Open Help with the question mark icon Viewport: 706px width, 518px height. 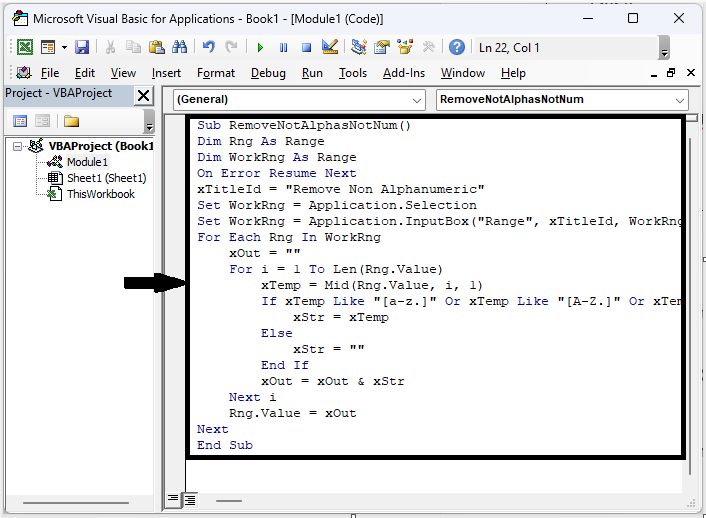457,47
